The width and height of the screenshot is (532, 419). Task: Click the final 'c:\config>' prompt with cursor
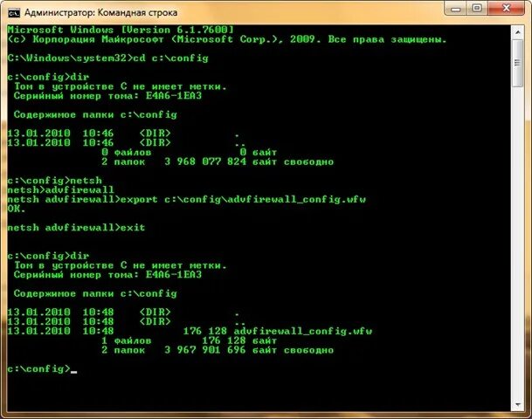(42, 368)
